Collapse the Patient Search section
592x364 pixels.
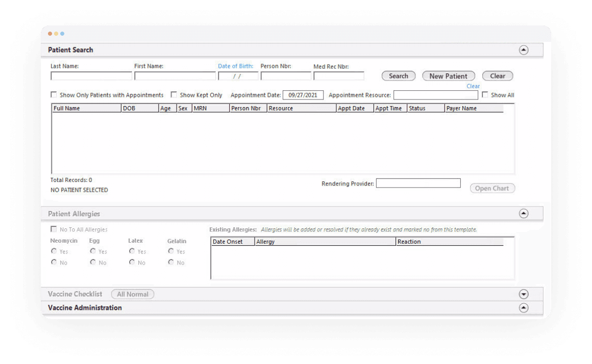(523, 49)
